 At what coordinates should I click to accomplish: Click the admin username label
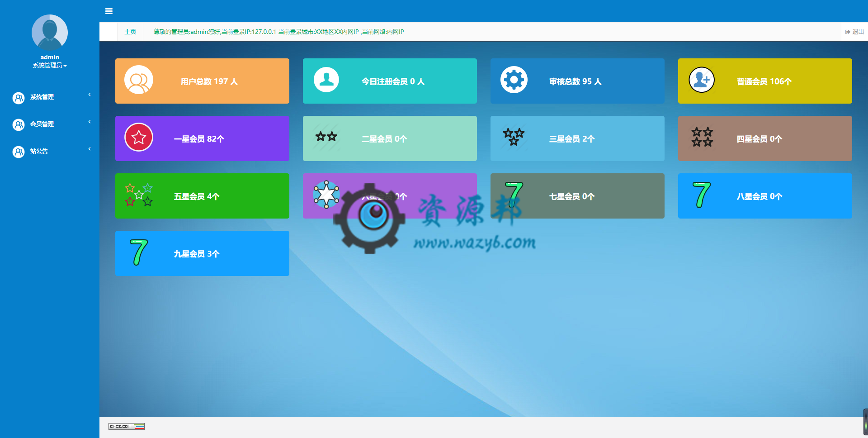[x=50, y=57]
